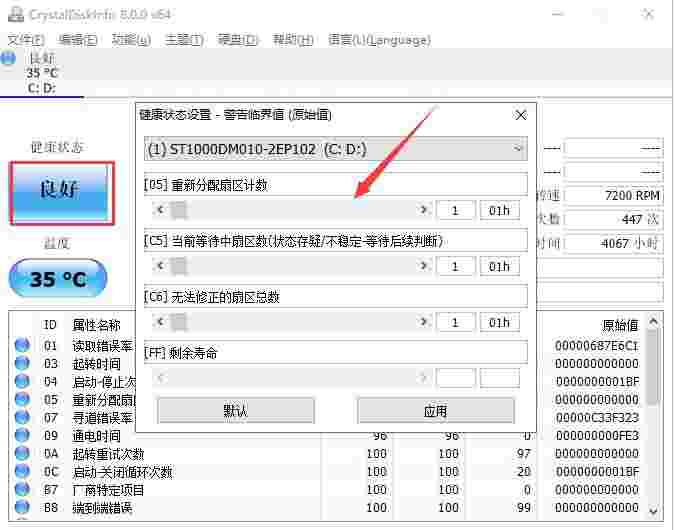Select raw value 00000C33F323
This screenshot has width=674, height=530.
point(597,418)
